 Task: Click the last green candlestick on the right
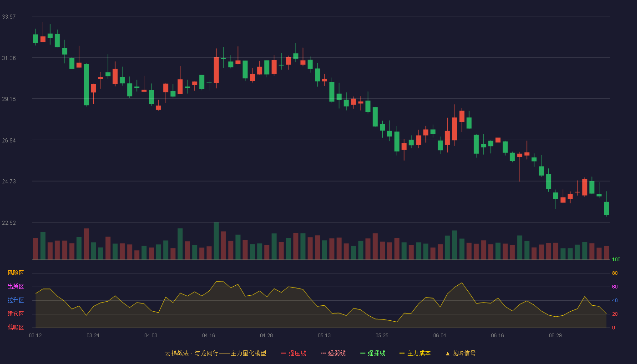point(606,208)
